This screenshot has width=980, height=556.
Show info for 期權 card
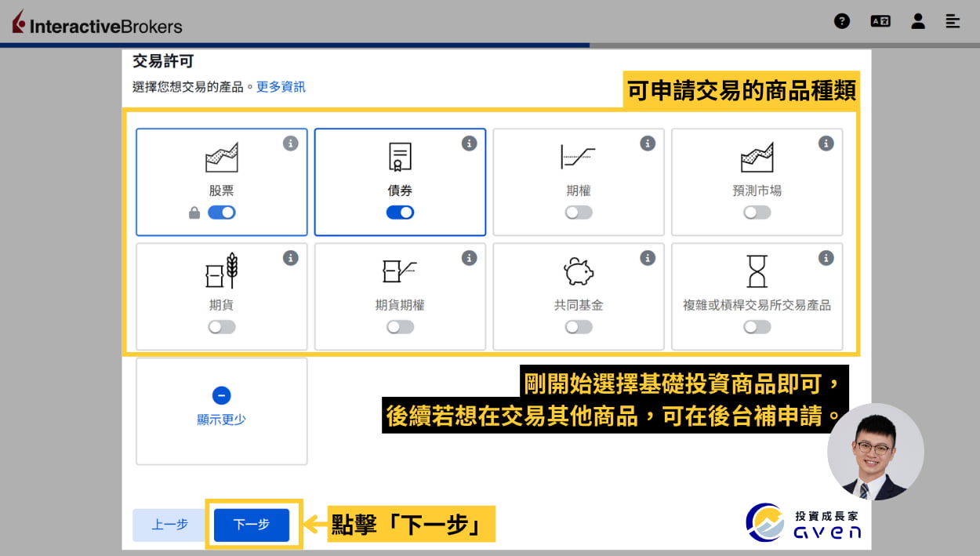click(x=648, y=144)
